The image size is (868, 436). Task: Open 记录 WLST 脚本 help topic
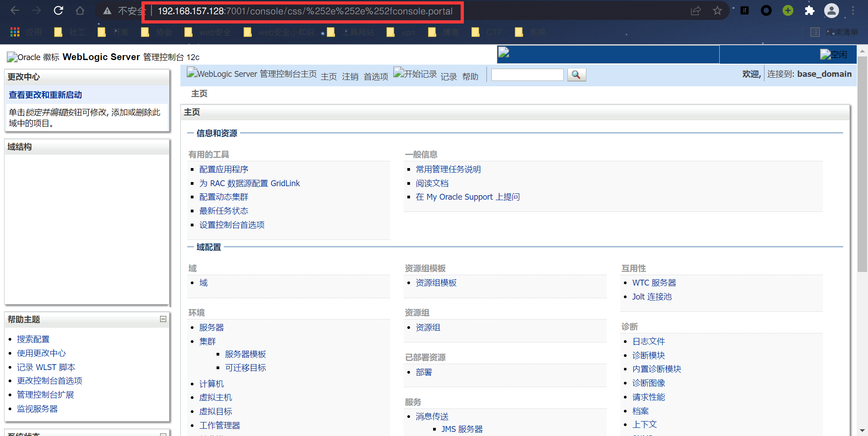46,367
